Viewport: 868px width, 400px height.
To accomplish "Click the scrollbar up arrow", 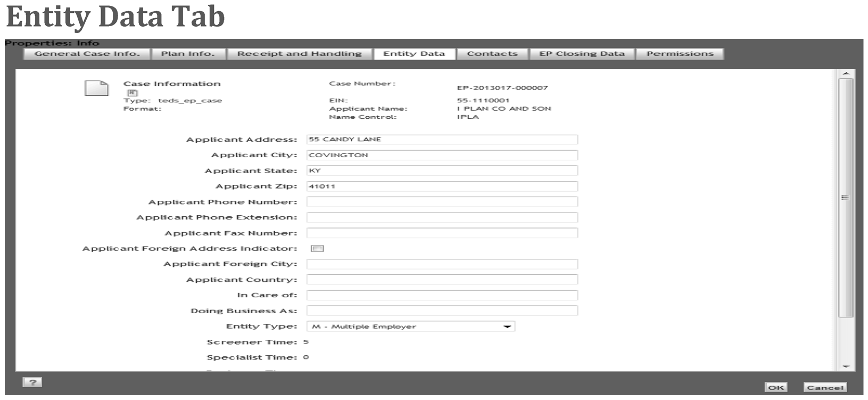I will pos(846,74).
